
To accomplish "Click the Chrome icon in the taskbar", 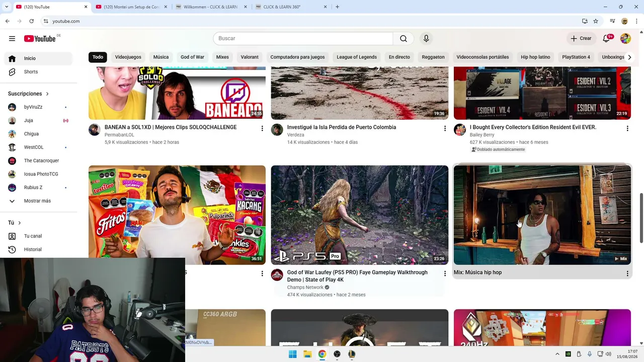I will click(x=322, y=354).
